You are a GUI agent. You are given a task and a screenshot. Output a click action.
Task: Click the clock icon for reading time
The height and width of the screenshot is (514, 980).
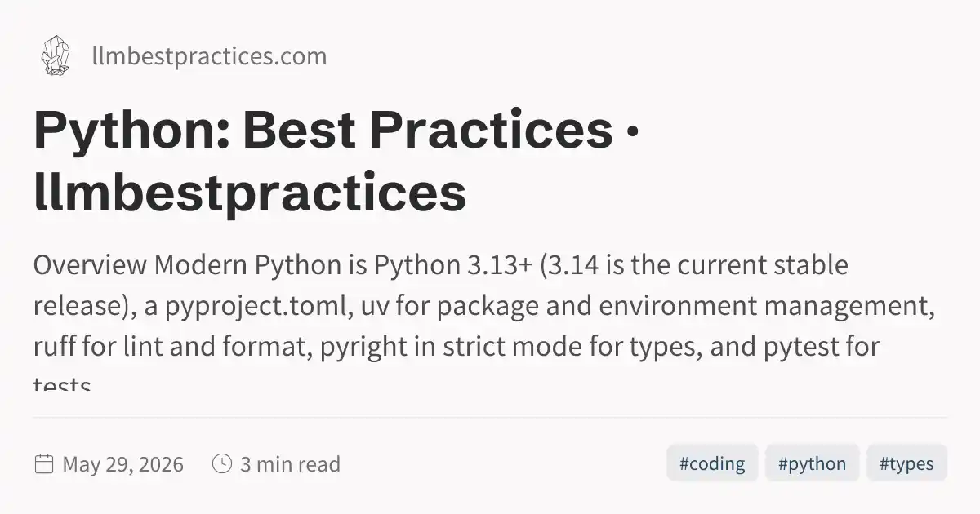coord(221,464)
